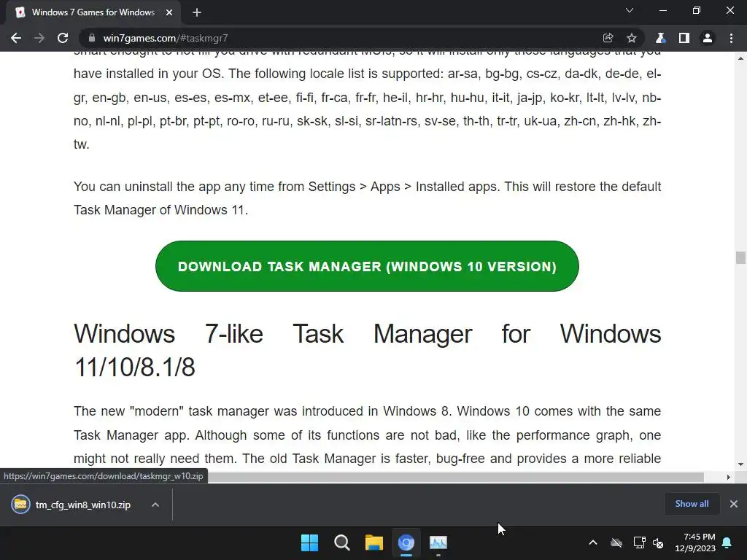Screen dimensions: 747x560
Task: Close the downloads bar
Action: click(734, 504)
